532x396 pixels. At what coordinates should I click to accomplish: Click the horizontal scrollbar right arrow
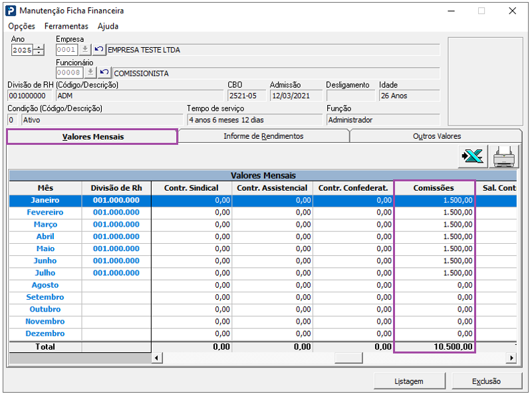point(511,358)
